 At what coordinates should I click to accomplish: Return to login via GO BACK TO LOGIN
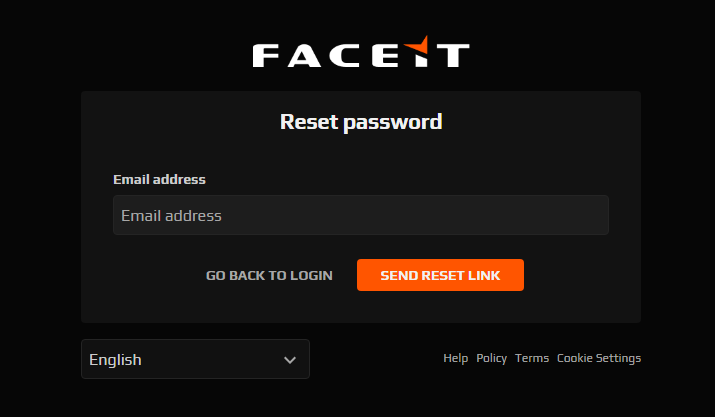pyautogui.click(x=269, y=276)
